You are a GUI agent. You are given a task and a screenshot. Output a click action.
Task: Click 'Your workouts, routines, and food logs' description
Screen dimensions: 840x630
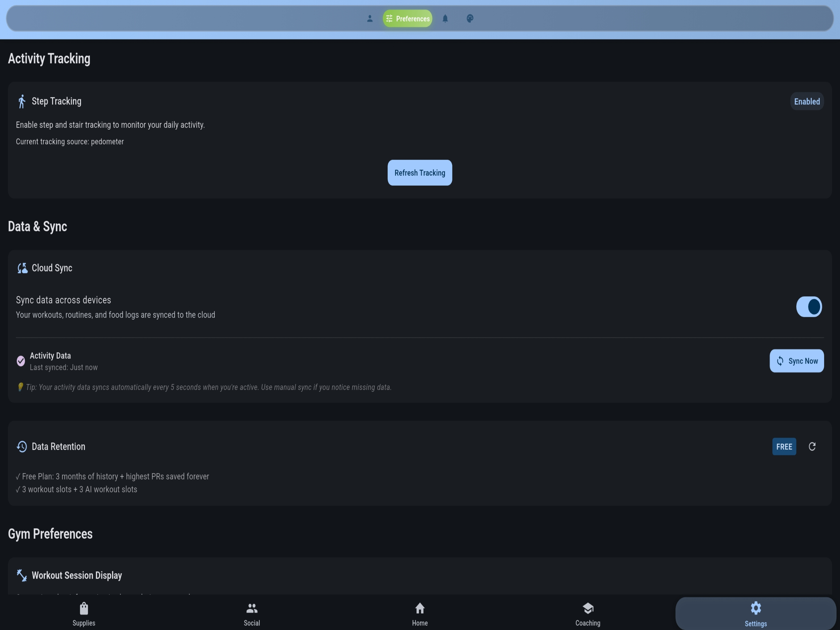(x=115, y=315)
